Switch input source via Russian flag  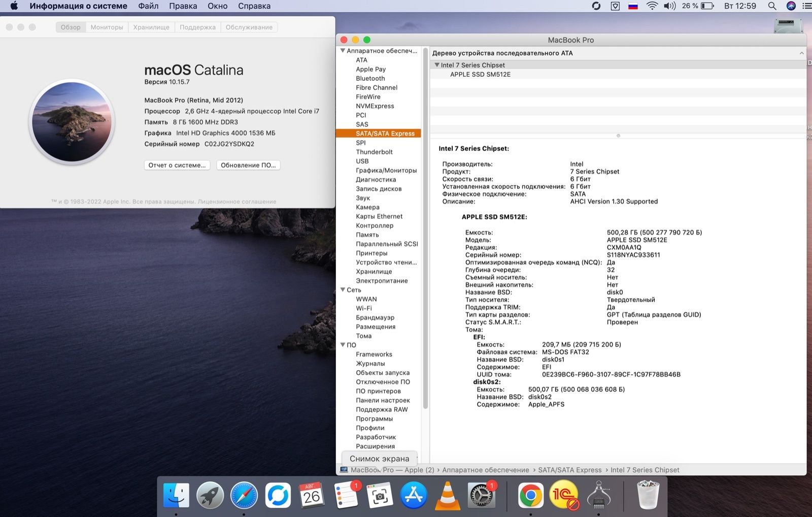(633, 6)
